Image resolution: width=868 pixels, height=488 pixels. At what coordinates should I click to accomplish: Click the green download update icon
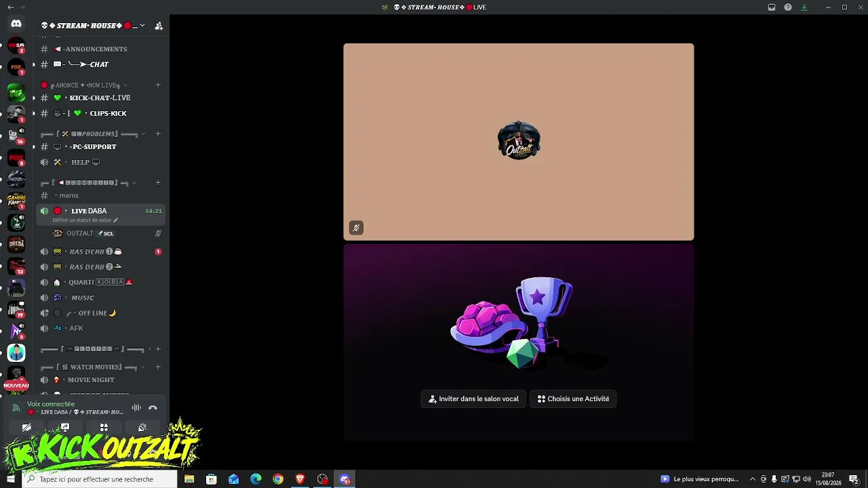tap(804, 7)
